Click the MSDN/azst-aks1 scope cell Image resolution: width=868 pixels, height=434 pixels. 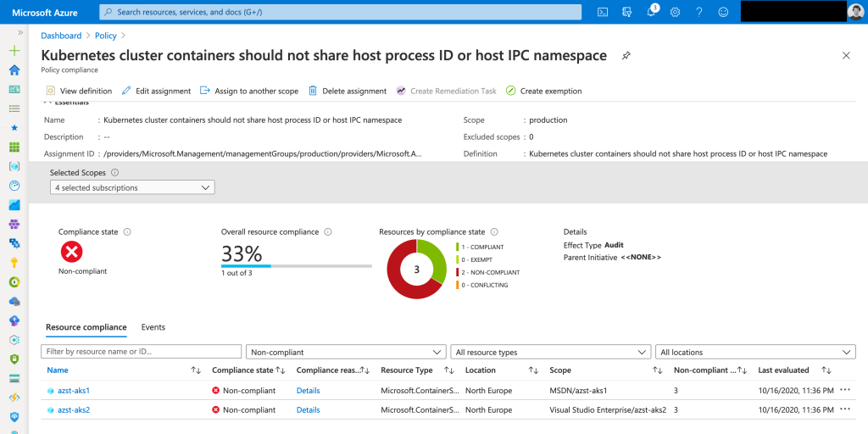point(578,390)
